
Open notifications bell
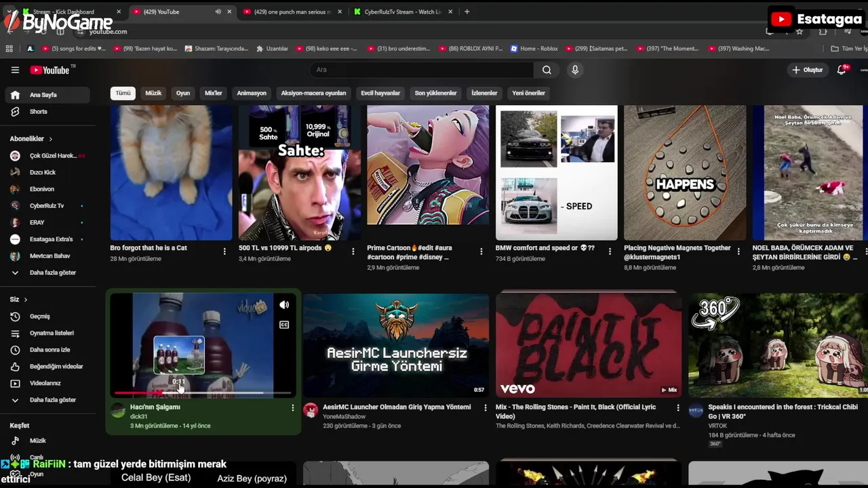point(842,70)
